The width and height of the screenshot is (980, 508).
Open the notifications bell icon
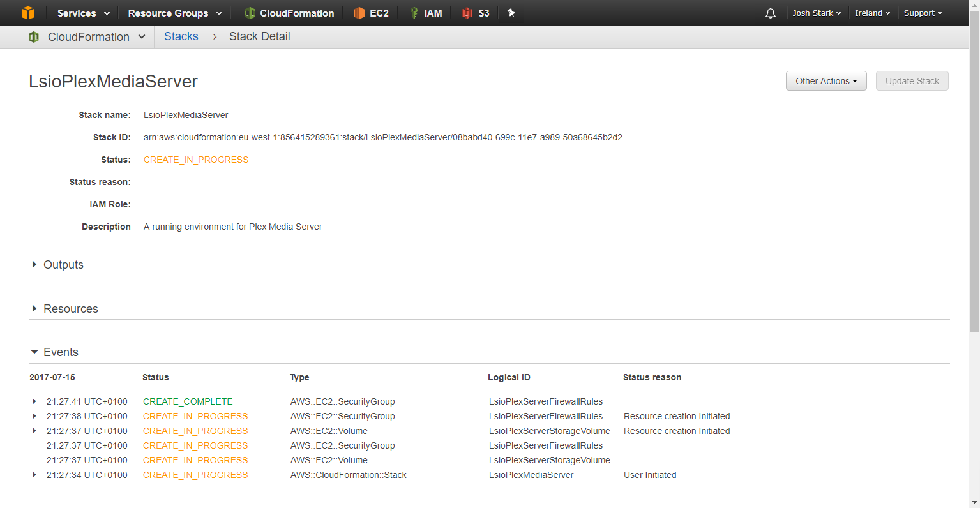click(771, 13)
